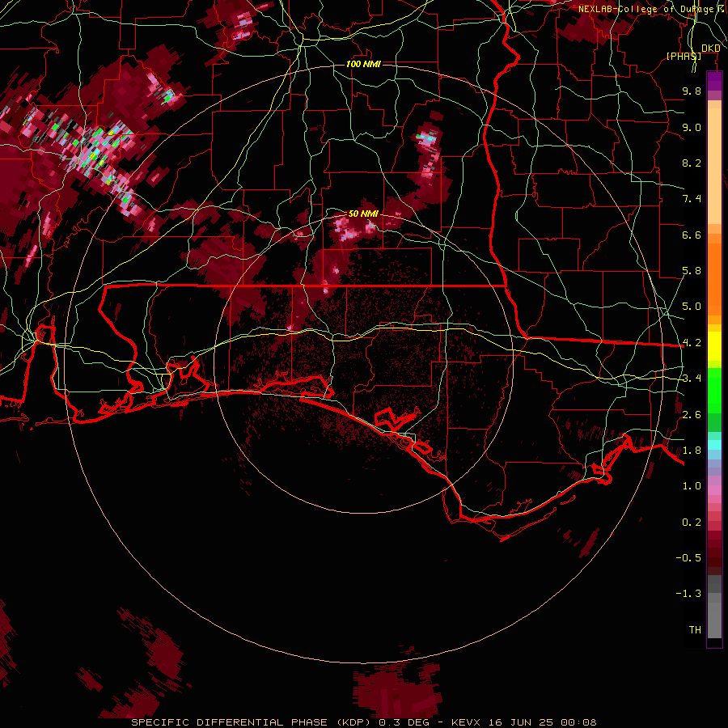Viewport: 728px width, 728px height.
Task: Click the TH threshold label
Action: [695, 630]
